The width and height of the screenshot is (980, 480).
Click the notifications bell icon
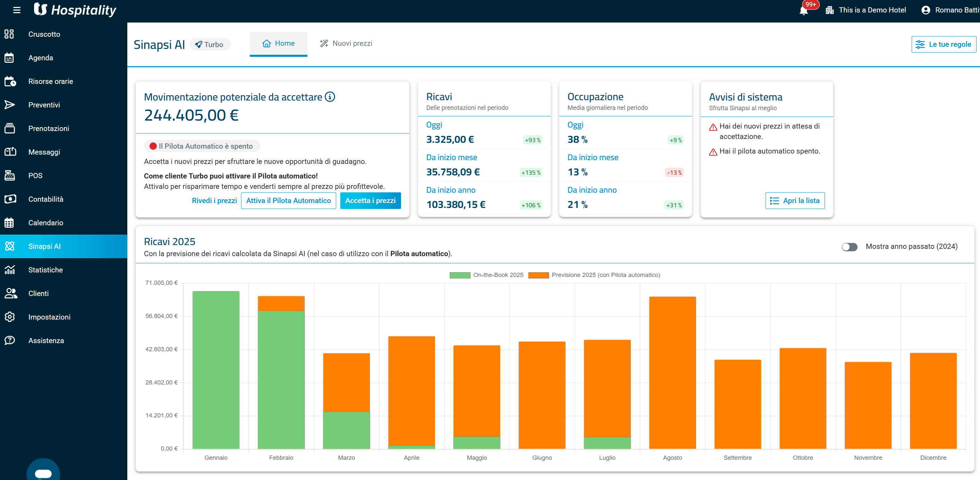pos(803,11)
